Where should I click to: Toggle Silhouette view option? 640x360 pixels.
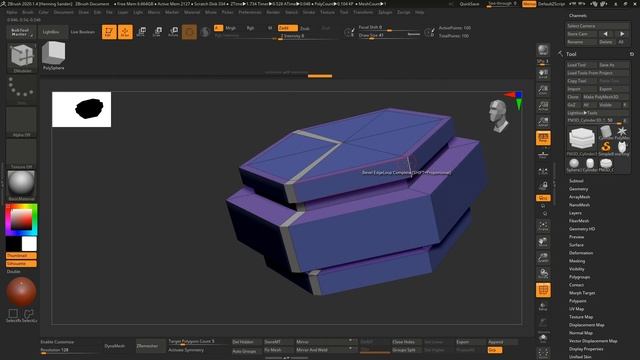coord(21,264)
